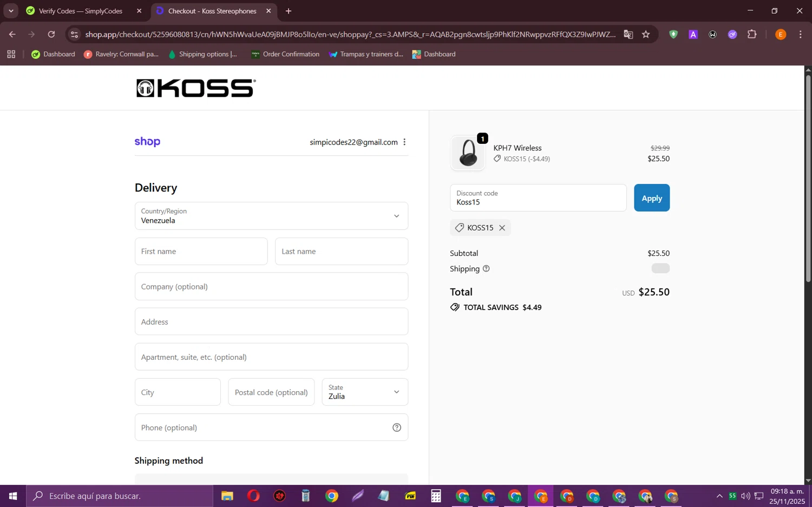Open File Explorer from taskbar

tap(227, 496)
